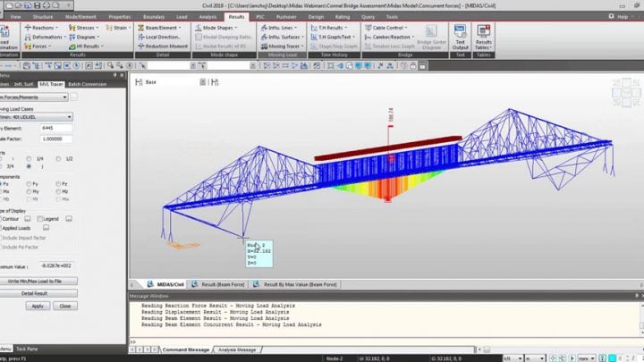Screen dimensions: 644x362
Task: Click Write Min/Max Load to File
Action: (38, 282)
